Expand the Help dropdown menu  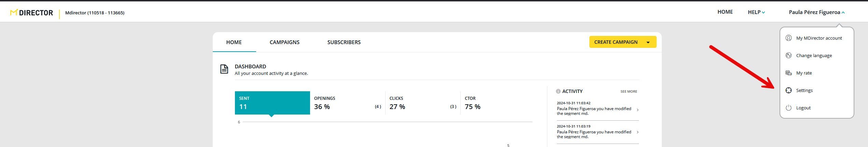tap(756, 12)
